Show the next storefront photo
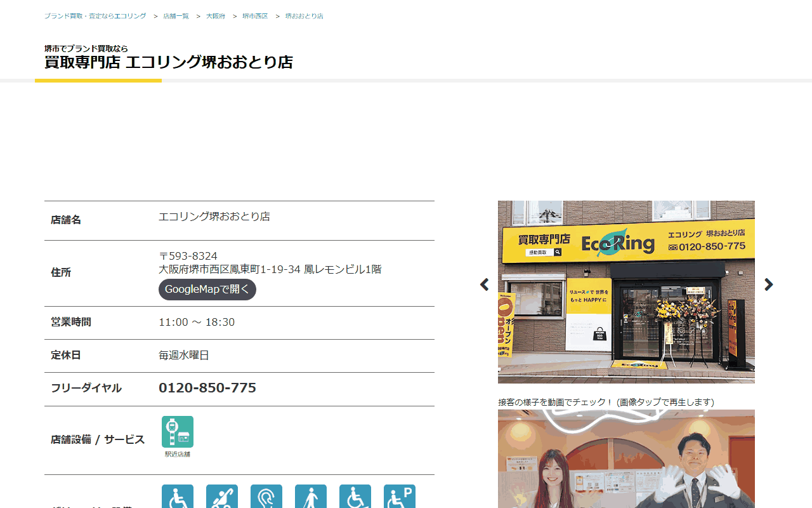This screenshot has height=508, width=812. [769, 284]
